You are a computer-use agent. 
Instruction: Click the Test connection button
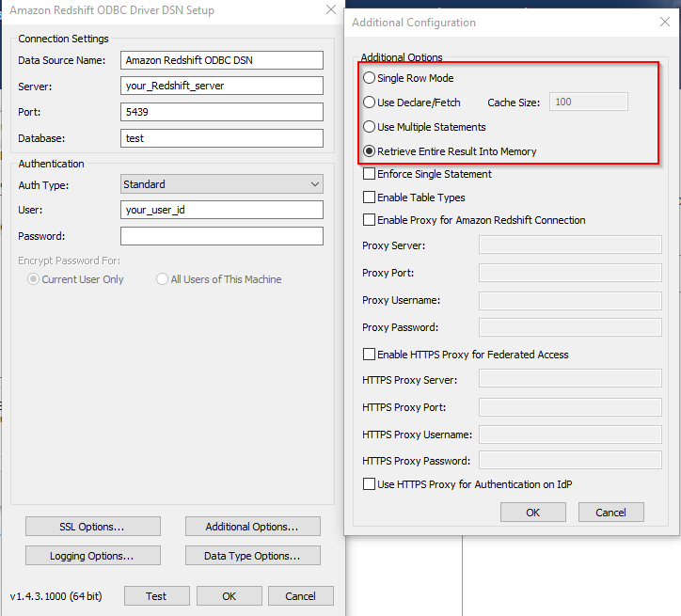pyautogui.click(x=157, y=595)
